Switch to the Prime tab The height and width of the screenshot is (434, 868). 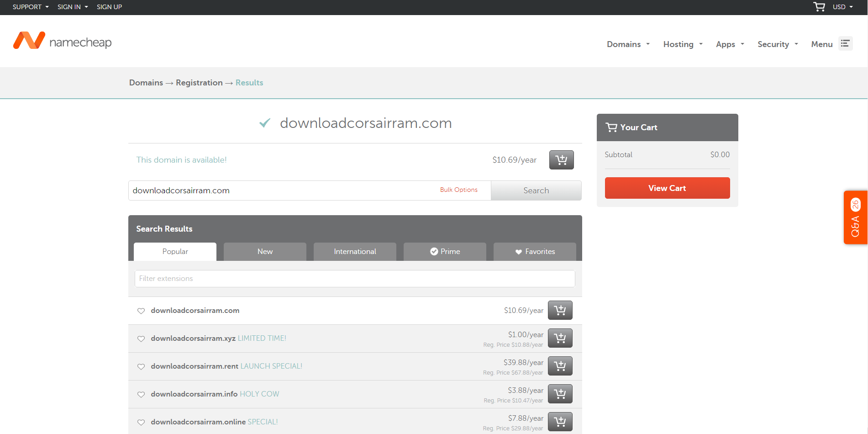click(445, 252)
